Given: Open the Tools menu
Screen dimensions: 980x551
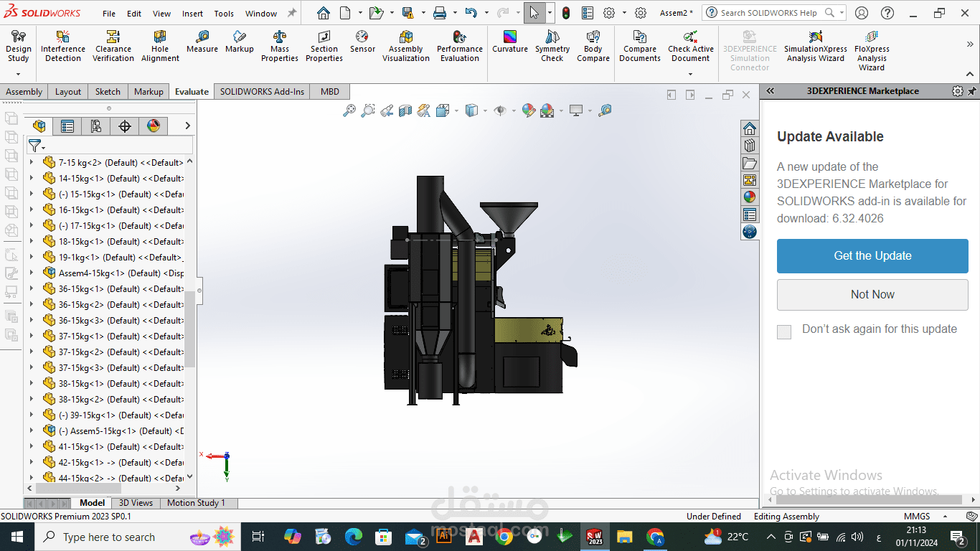Looking at the screenshot, I should pyautogui.click(x=224, y=14).
